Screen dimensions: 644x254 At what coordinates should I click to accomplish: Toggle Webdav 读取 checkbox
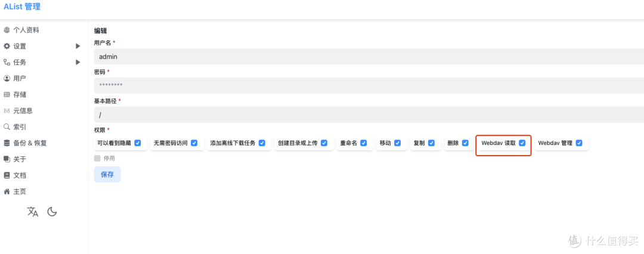tap(522, 143)
